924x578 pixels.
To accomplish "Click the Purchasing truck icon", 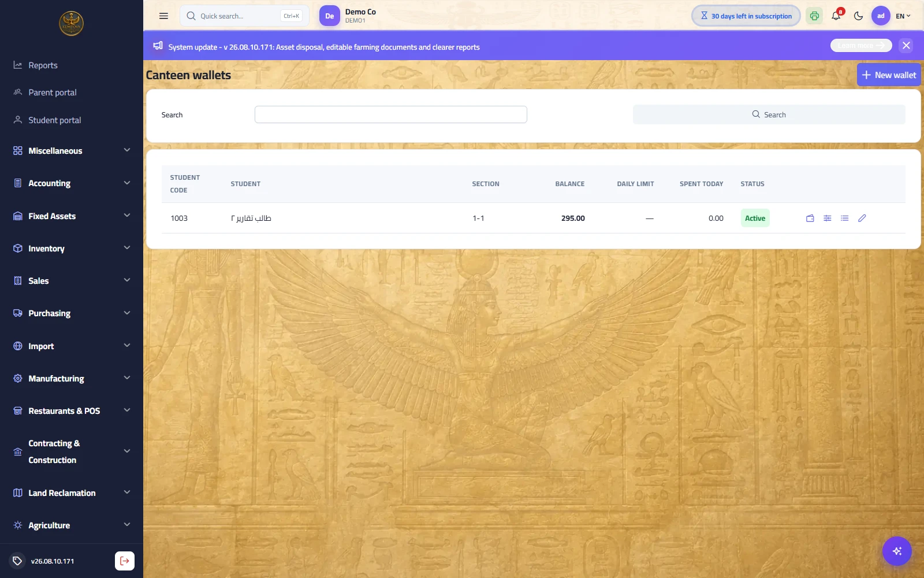I will [x=18, y=313].
